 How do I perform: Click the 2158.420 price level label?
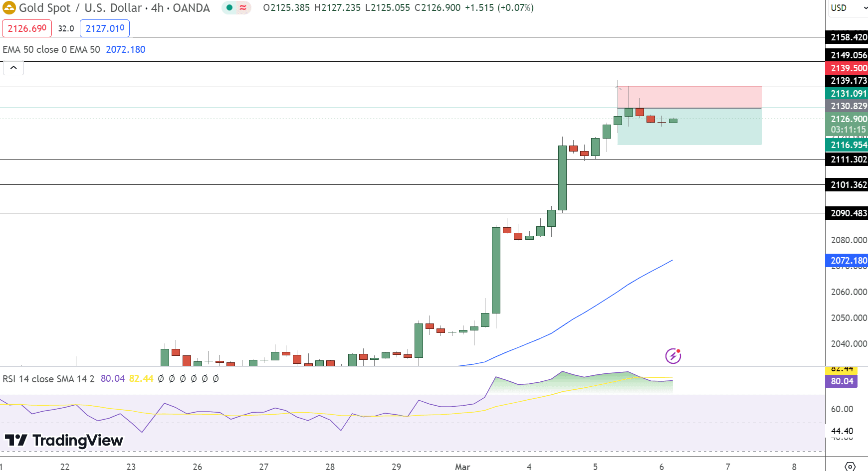pos(847,37)
